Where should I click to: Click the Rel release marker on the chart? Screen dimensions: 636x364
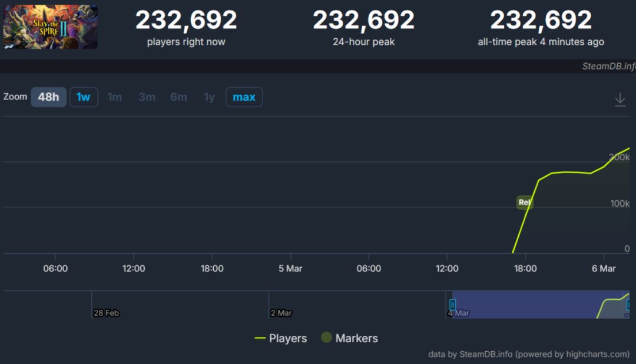[525, 202]
